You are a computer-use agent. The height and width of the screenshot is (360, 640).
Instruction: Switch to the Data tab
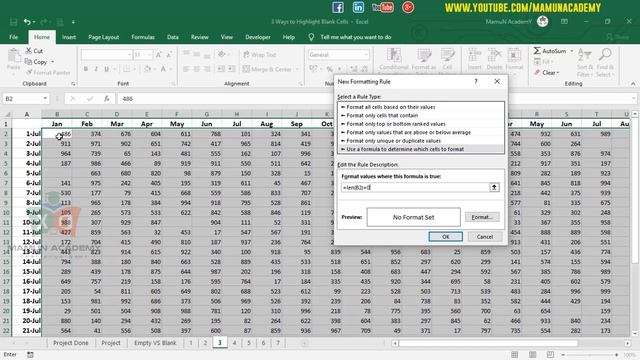(x=173, y=37)
